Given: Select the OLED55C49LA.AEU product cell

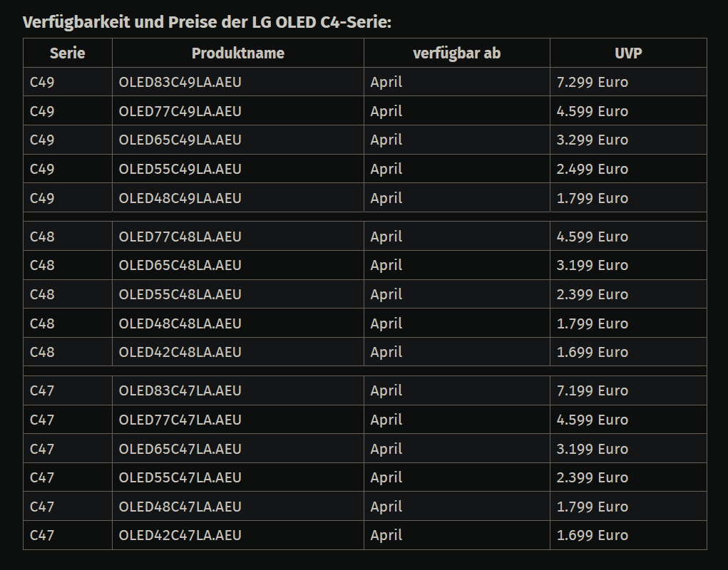Looking at the screenshot, I should 180,169.
